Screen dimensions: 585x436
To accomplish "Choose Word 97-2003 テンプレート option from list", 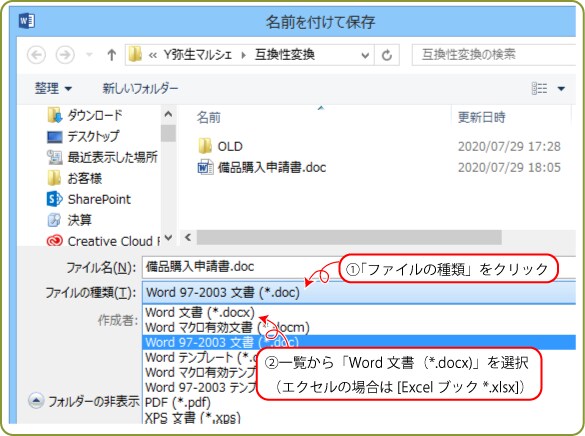I will coord(200,387).
